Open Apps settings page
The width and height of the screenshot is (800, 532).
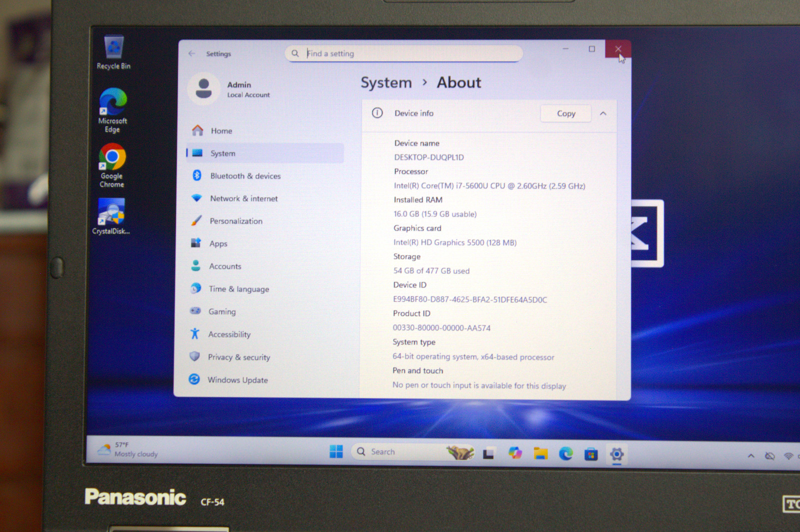pyautogui.click(x=265, y=243)
